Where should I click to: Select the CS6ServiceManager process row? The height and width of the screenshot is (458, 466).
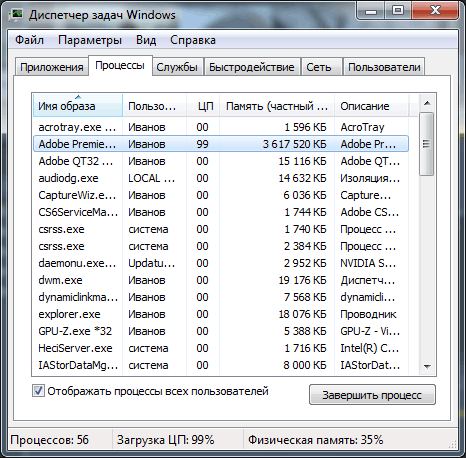pos(221,212)
